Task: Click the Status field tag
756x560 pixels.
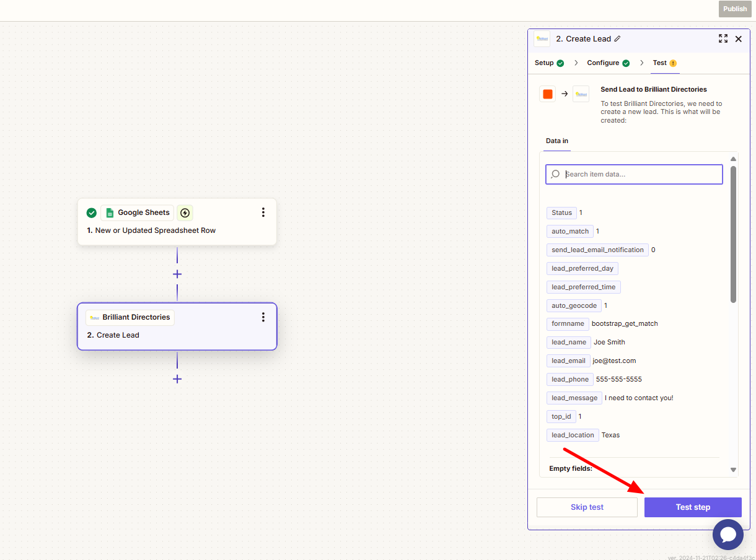Action: tap(561, 212)
